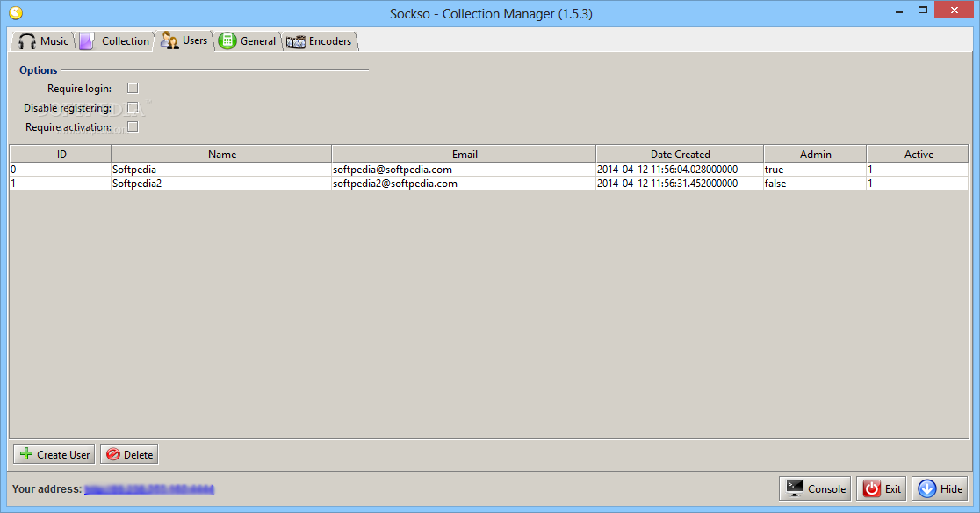Open the blurred Your address link

tap(149, 488)
